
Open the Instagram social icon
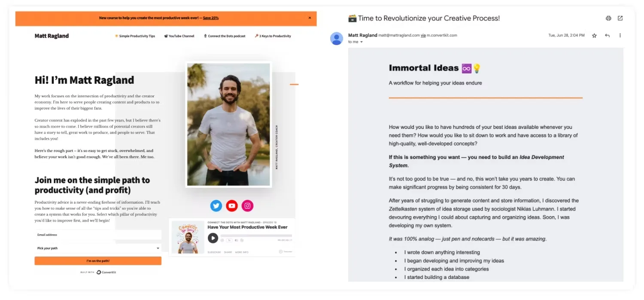247,206
